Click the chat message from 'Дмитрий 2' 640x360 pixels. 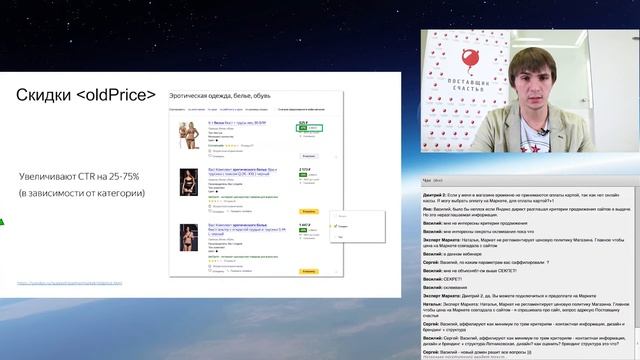click(521, 198)
